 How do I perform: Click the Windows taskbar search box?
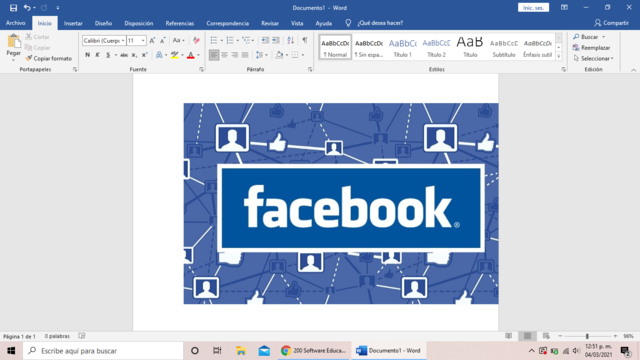103,351
